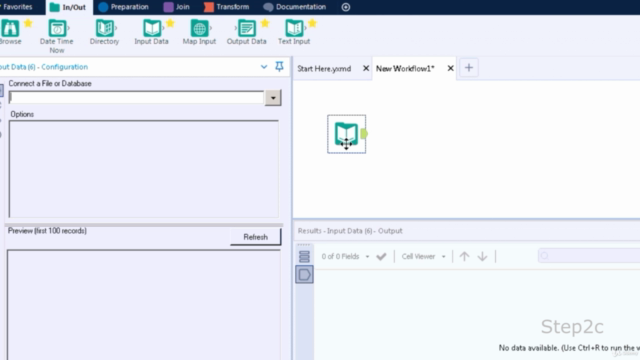Select the Input Data tool in palette
The image size is (640, 360).
pyautogui.click(x=152, y=29)
